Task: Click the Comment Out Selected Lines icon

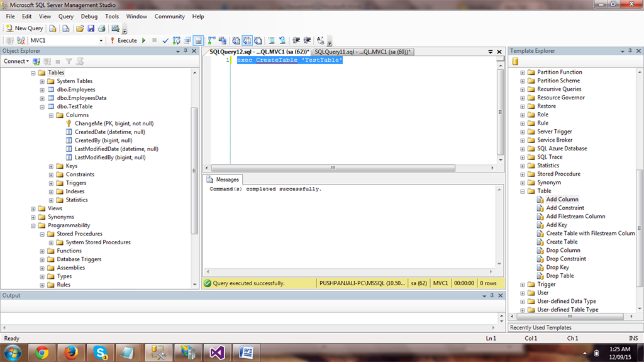Action: pyautogui.click(x=272, y=40)
